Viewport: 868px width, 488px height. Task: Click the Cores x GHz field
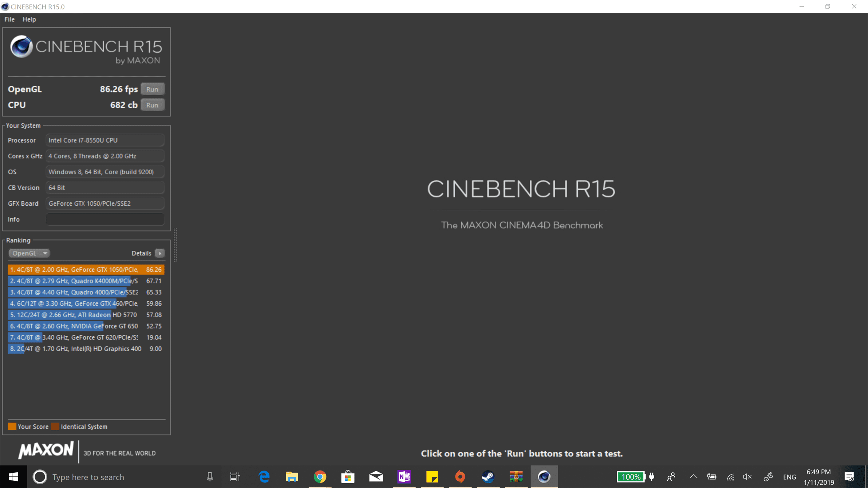105,156
